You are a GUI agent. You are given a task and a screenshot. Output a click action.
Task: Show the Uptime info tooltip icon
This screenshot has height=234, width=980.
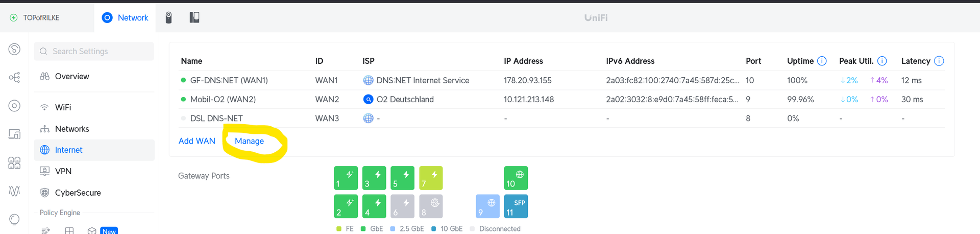[822, 61]
